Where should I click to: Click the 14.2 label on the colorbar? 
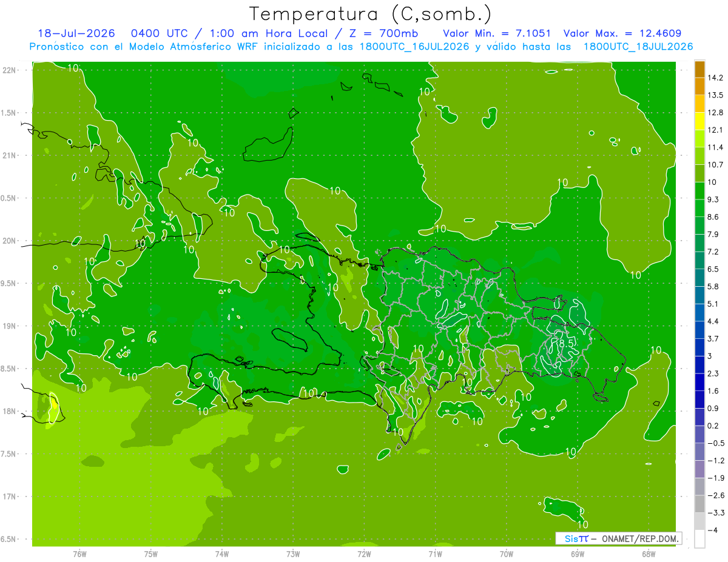pos(715,78)
